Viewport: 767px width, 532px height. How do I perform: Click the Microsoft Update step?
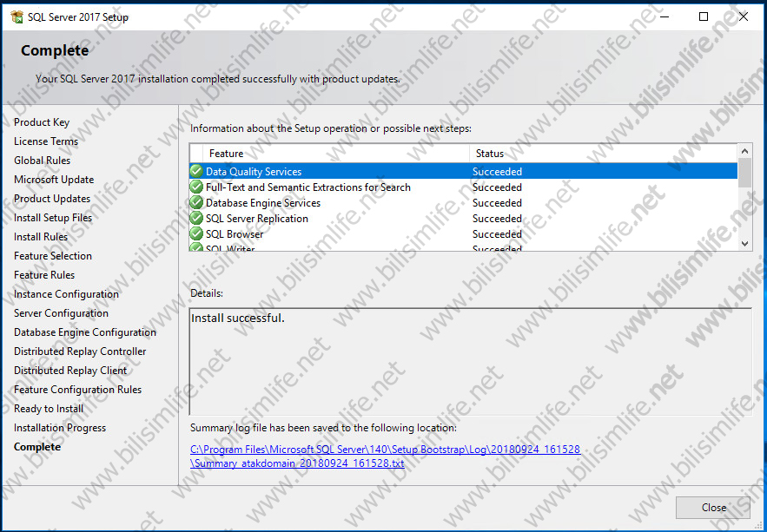click(x=54, y=180)
